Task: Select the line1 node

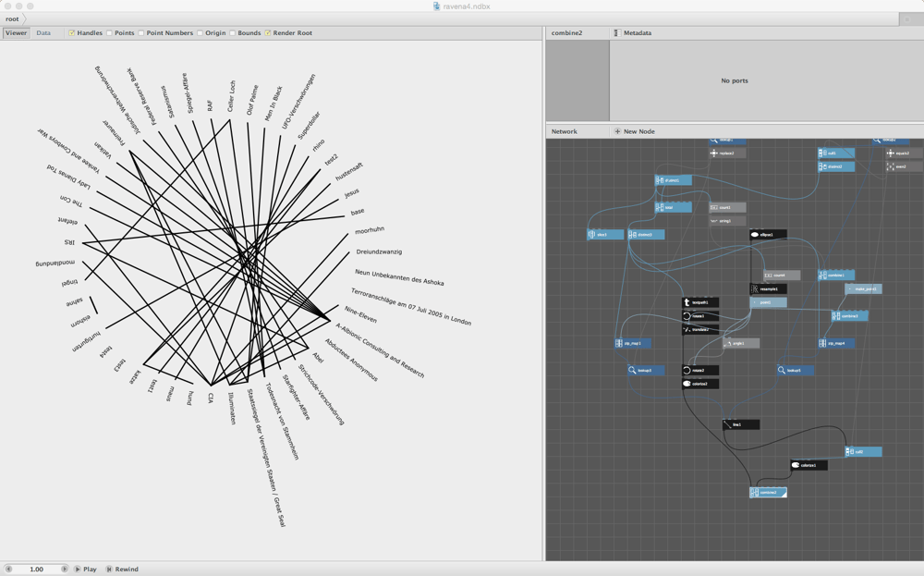Action: (741, 424)
